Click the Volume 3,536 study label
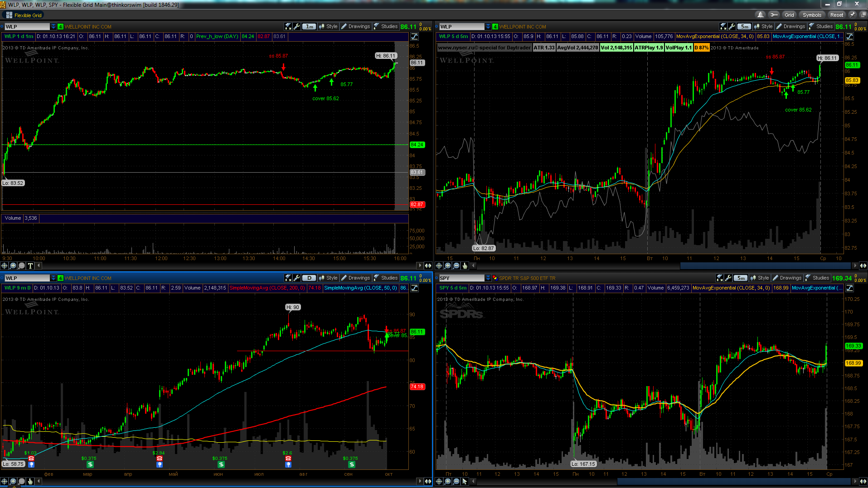Image resolution: width=868 pixels, height=488 pixels. tap(21, 218)
